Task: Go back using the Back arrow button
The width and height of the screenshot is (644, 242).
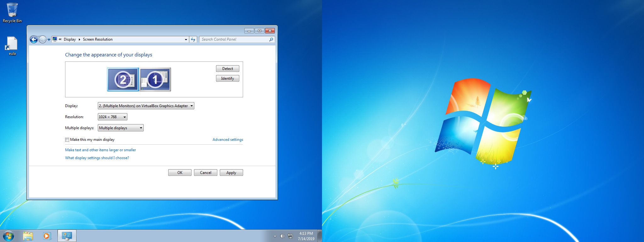Action: (x=34, y=39)
